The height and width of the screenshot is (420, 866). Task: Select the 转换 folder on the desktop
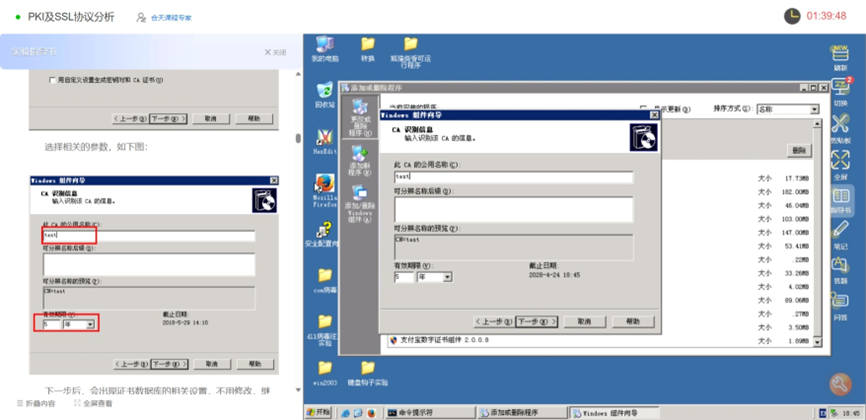[368, 49]
